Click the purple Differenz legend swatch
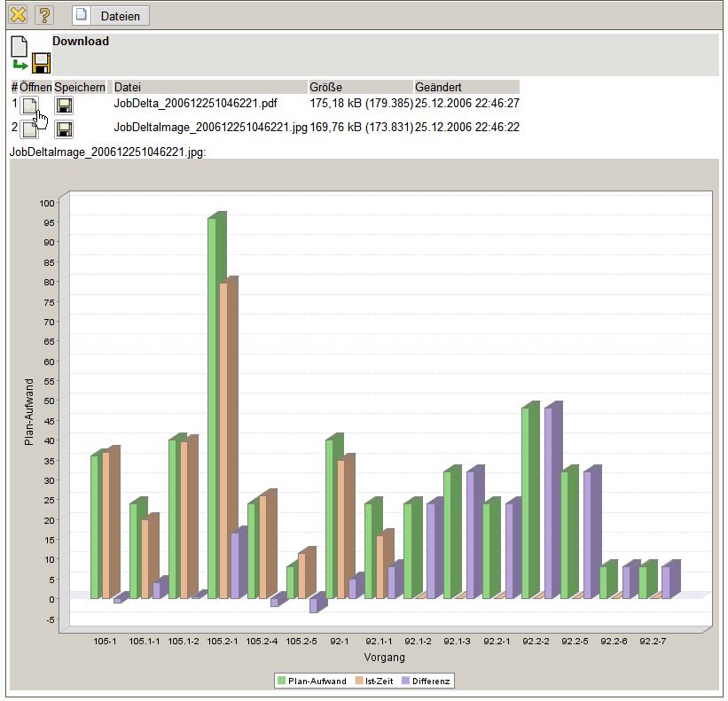 tap(406, 681)
